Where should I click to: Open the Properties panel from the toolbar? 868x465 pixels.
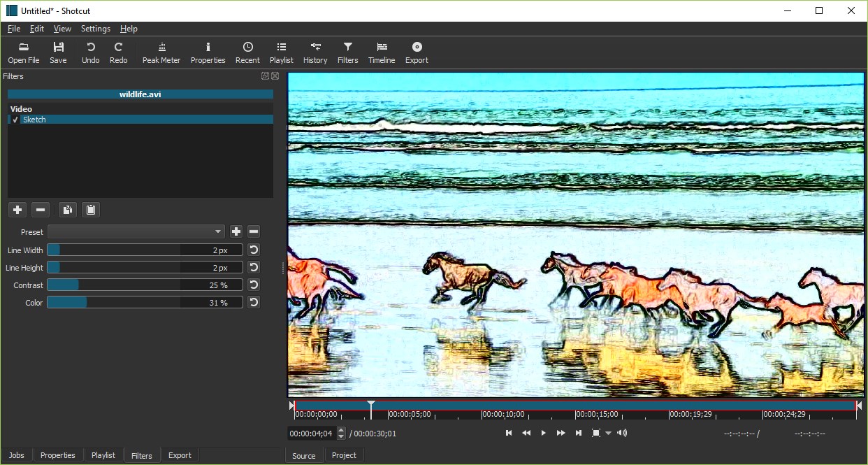click(208, 52)
